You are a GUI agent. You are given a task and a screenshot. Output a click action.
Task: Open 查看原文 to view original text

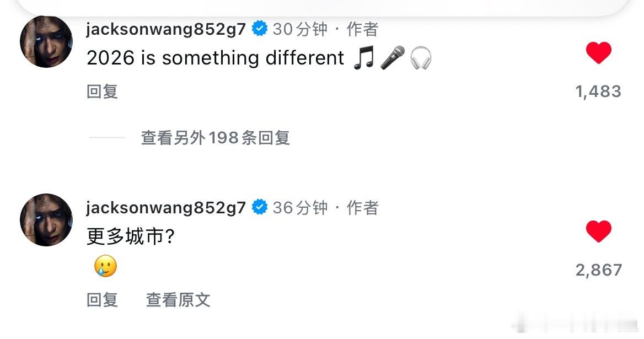coord(177,300)
